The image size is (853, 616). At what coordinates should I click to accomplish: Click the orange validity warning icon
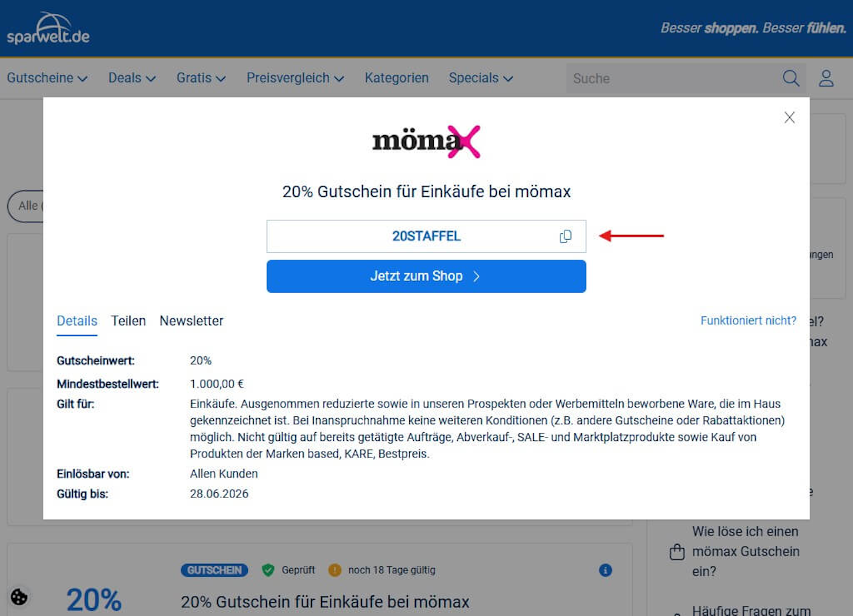click(x=335, y=570)
